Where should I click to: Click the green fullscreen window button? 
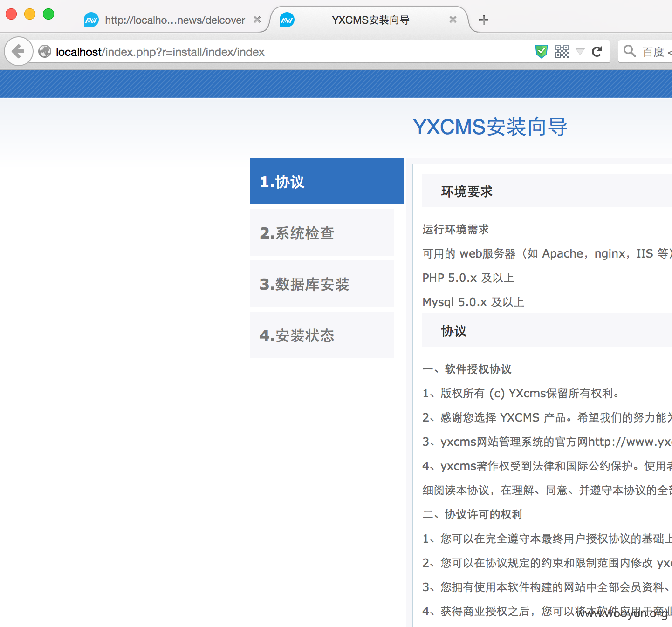tap(48, 14)
